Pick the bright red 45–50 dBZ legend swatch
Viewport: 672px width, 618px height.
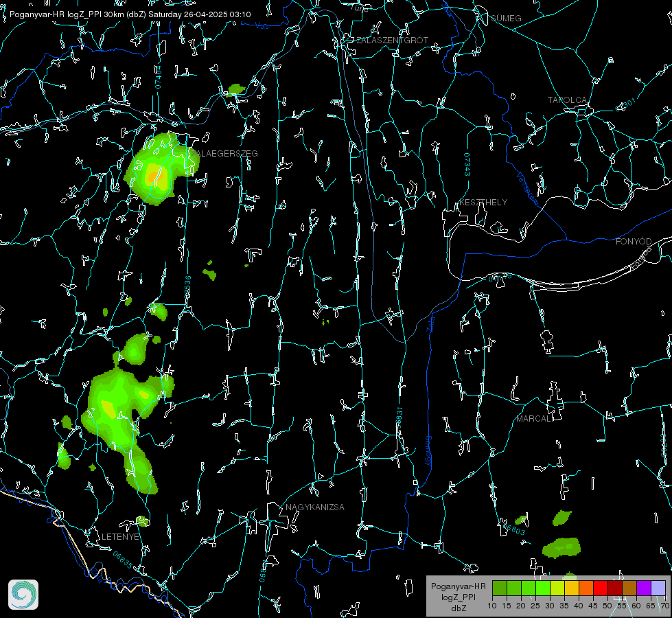click(601, 588)
